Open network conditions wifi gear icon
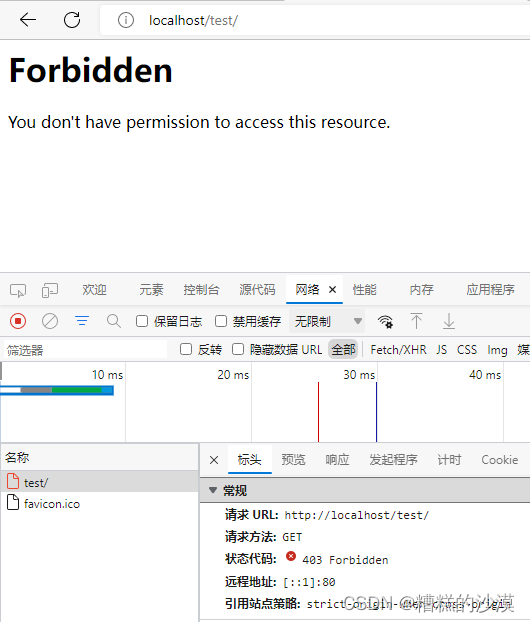Screen dimensions: 530x622 tap(385, 321)
